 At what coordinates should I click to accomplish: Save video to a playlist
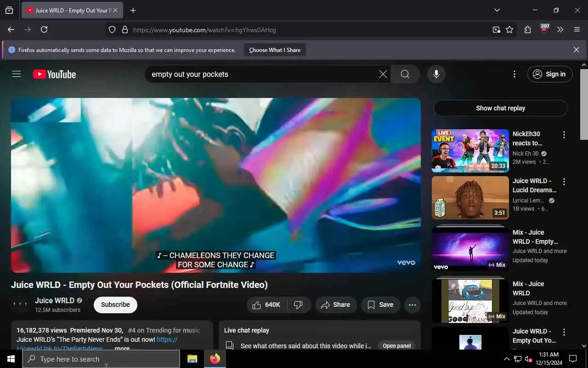[380, 305]
